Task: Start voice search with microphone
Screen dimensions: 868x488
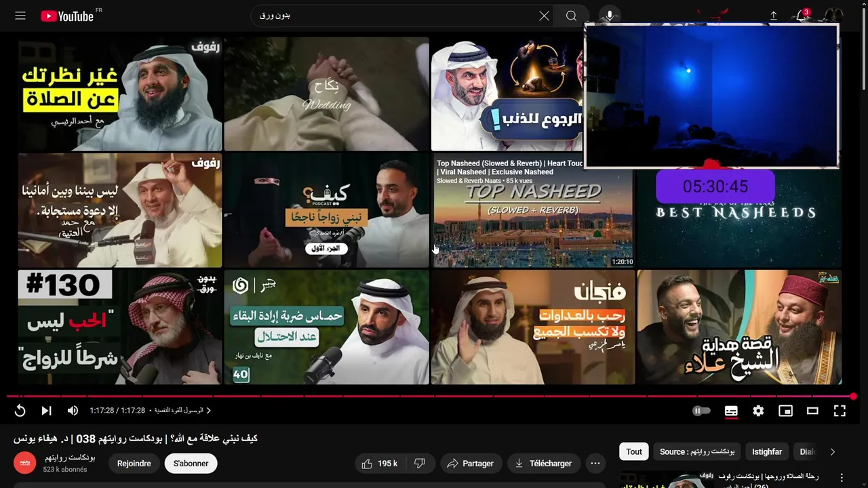Action: tap(610, 16)
